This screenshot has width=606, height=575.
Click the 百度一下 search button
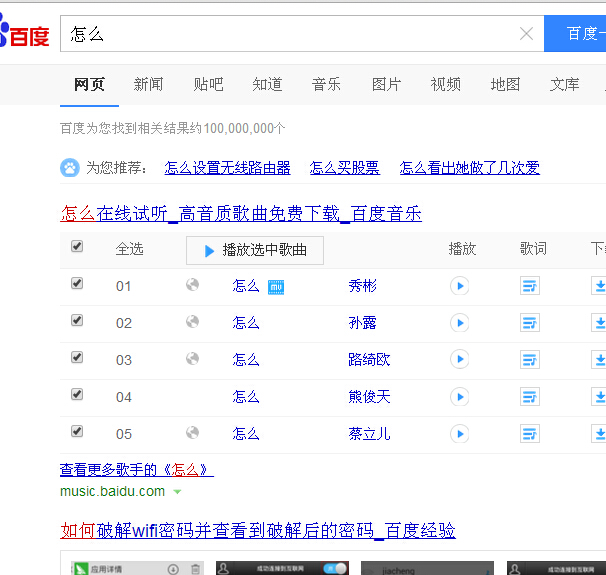(x=575, y=34)
